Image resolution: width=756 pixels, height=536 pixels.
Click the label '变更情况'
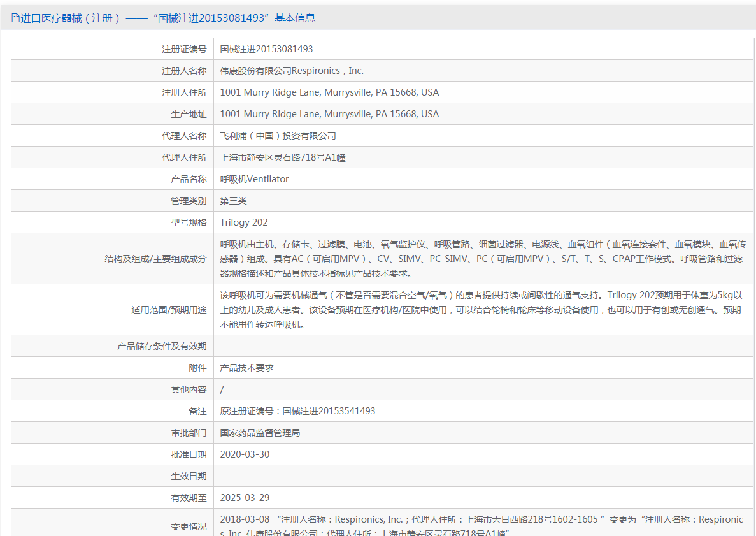tap(189, 527)
